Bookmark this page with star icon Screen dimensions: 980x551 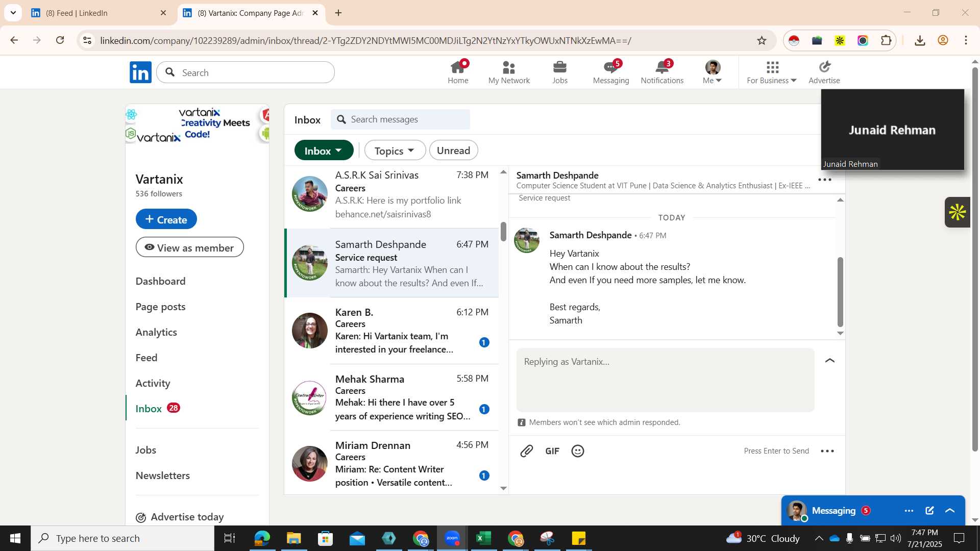click(762, 41)
